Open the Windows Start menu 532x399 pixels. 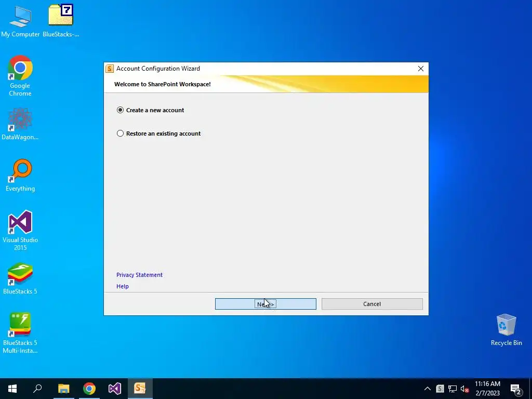tap(12, 389)
